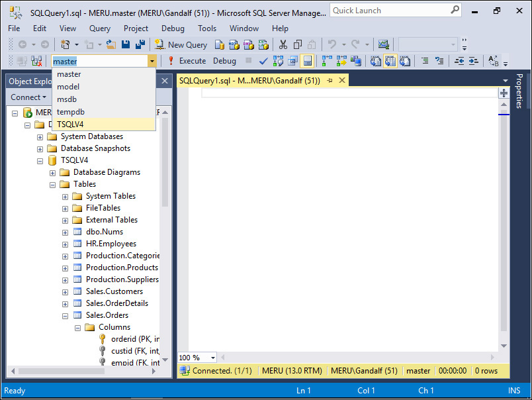
Task: Click the Cut scissors icon
Action: coord(283,44)
